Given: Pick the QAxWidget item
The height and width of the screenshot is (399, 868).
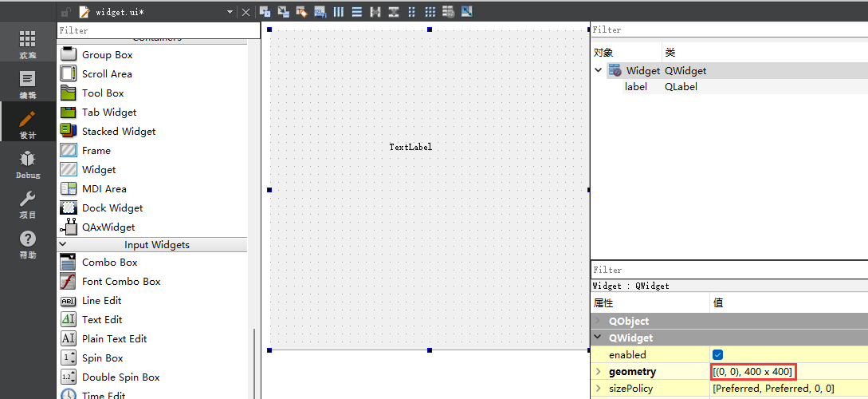Looking at the screenshot, I should point(152,227).
